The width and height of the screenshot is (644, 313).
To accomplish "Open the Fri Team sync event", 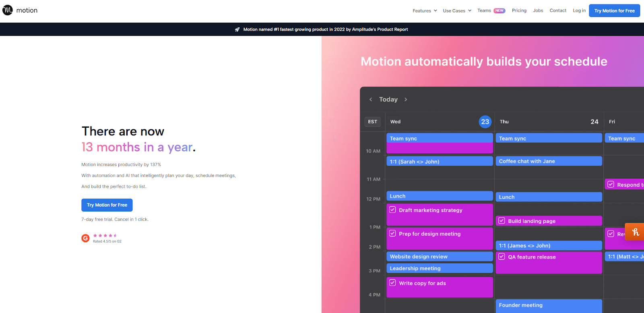I will point(624,138).
